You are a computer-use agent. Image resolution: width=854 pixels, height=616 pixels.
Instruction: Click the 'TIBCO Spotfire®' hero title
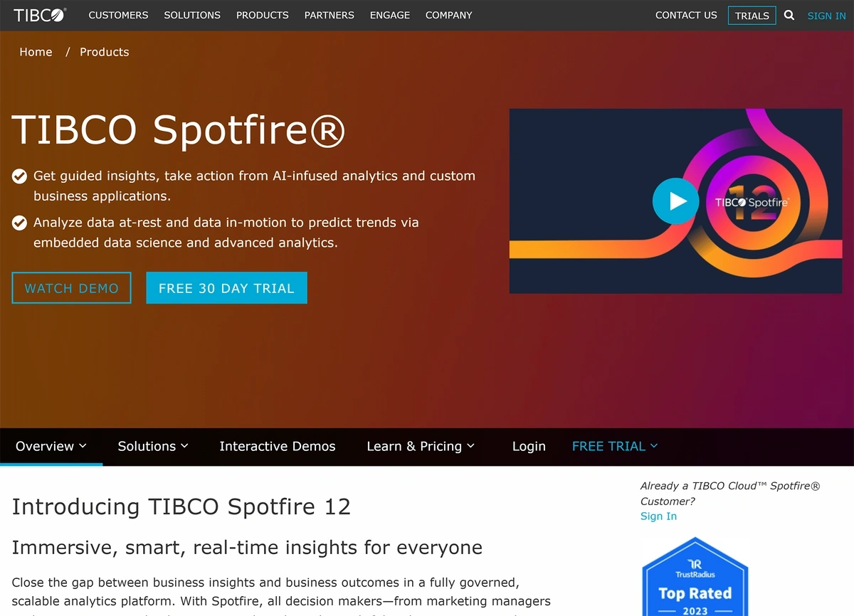point(179,130)
